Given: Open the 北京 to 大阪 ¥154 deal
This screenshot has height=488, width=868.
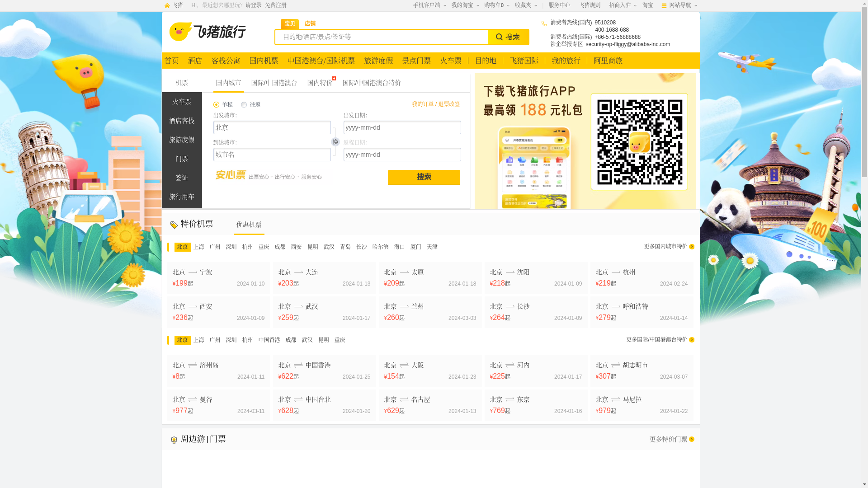Looking at the screenshot, I should click(430, 371).
